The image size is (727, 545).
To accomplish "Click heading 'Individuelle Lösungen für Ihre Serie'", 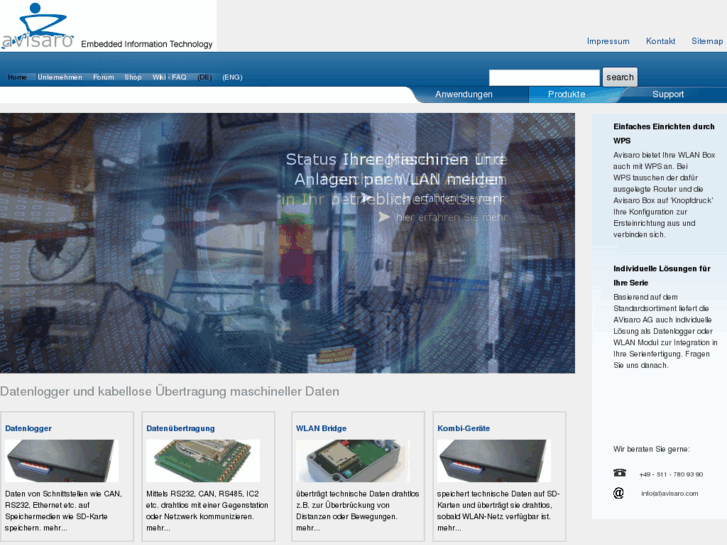I will [x=662, y=276].
